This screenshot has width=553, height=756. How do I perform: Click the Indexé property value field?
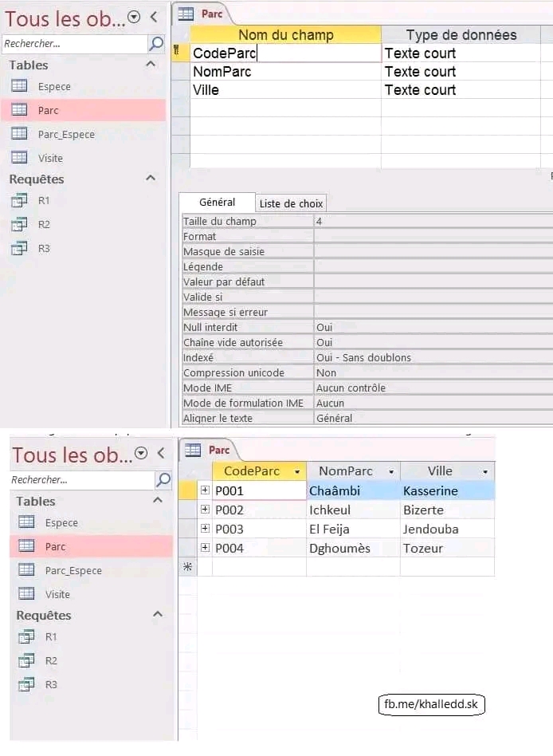tap(430, 357)
